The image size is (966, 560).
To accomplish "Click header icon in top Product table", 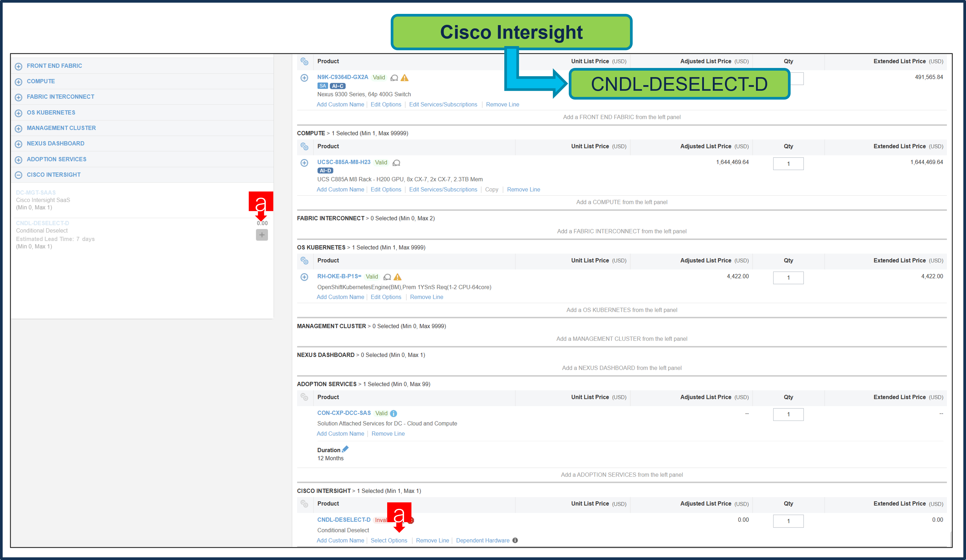I will (x=304, y=61).
